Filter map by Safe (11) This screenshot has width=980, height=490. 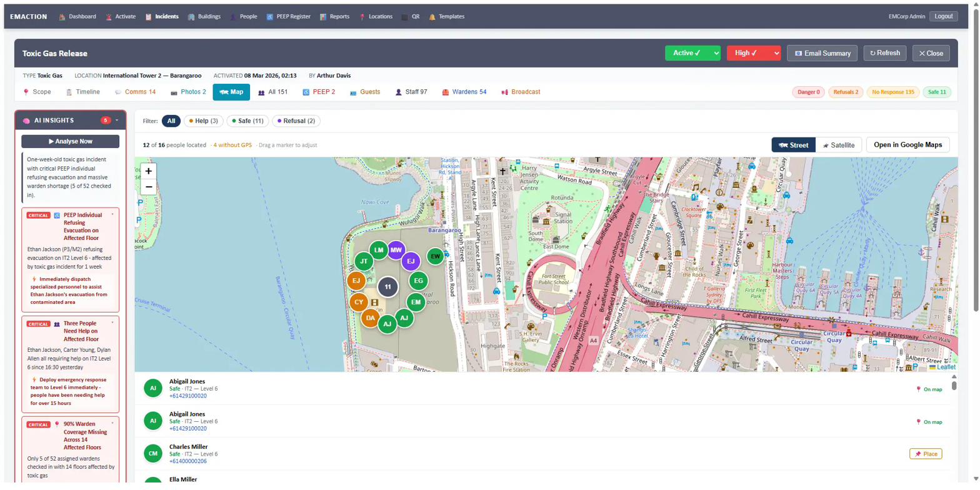click(x=247, y=121)
